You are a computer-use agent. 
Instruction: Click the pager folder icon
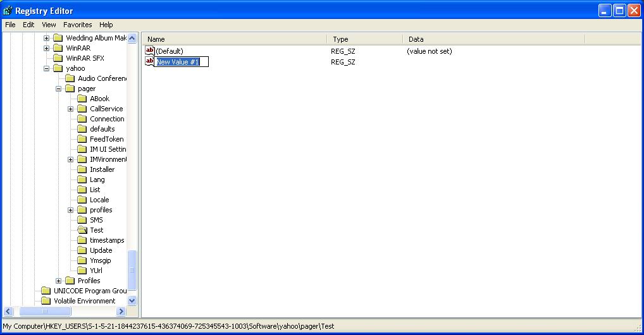(70, 88)
